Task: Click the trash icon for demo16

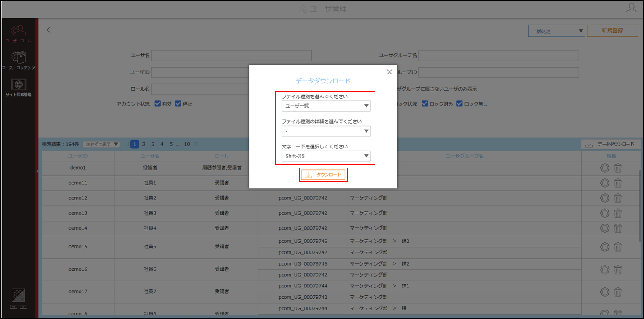Action: click(x=618, y=269)
